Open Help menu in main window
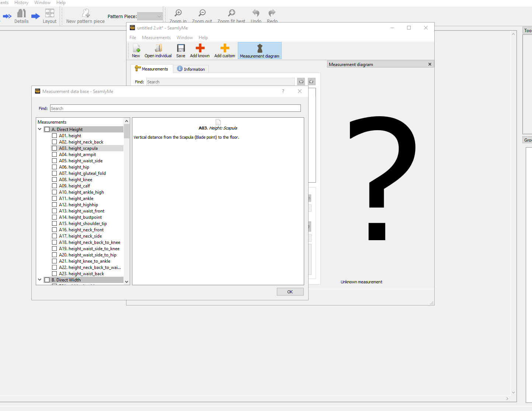 coord(61,3)
